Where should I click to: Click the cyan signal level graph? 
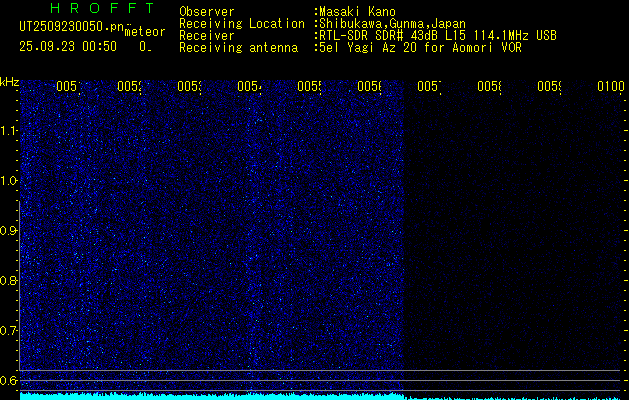[322, 396]
